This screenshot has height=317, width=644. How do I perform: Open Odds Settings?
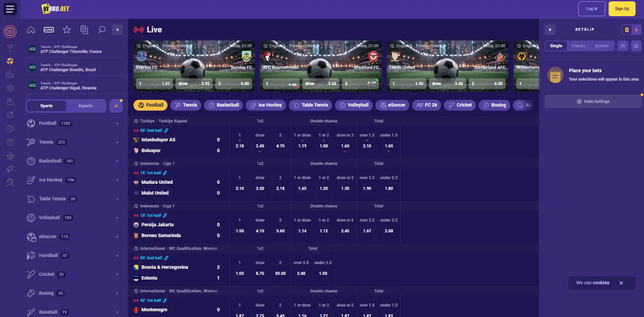coord(593,102)
